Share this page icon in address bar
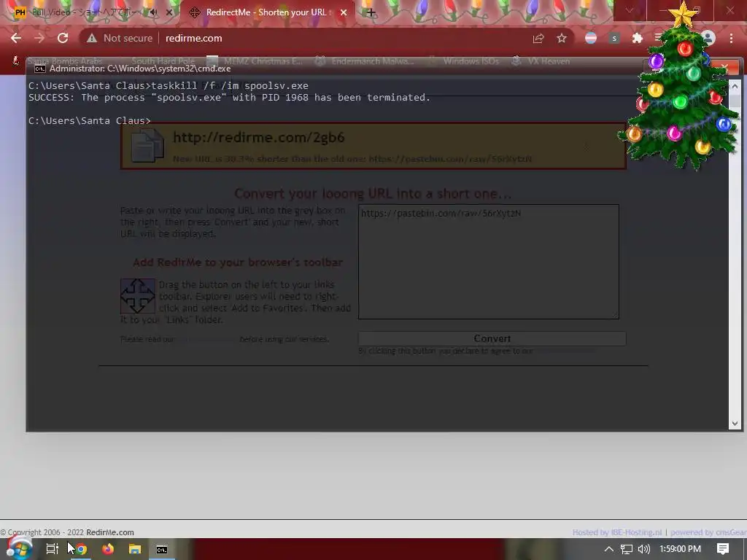The image size is (747, 560). click(538, 38)
